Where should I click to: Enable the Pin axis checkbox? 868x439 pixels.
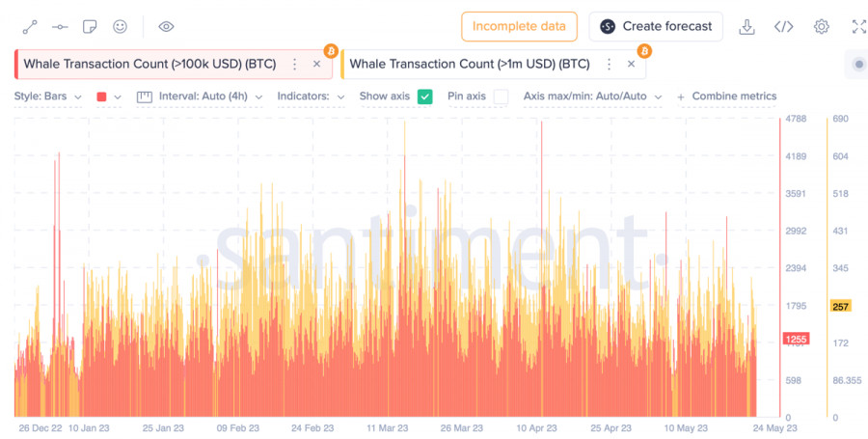pyautogui.click(x=501, y=96)
